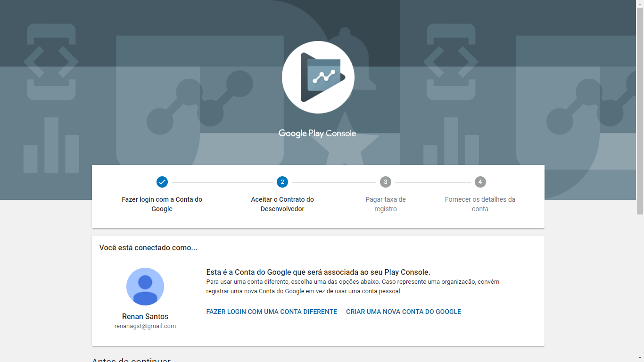
Task: Click 'Criar uma nova Conta do Google' link
Action: click(x=404, y=312)
